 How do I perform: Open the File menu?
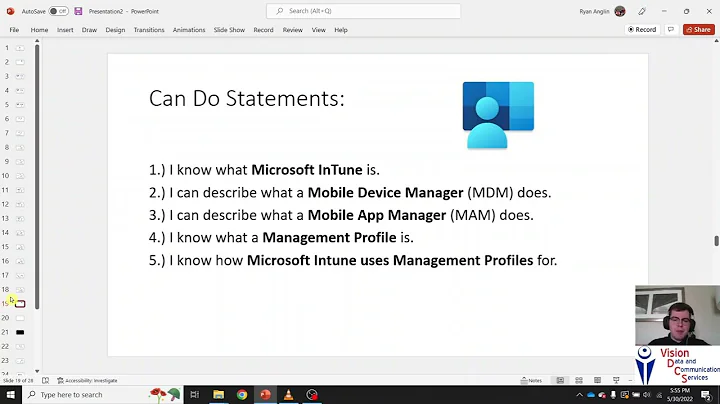[x=14, y=30]
